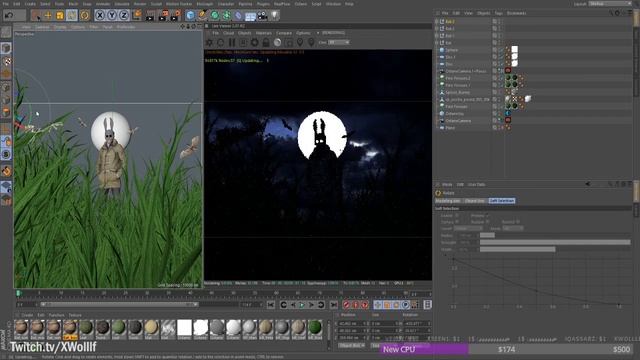Screen dimensions: 640x360
Task: Click the Floor environment icon
Action: pos(250,16)
